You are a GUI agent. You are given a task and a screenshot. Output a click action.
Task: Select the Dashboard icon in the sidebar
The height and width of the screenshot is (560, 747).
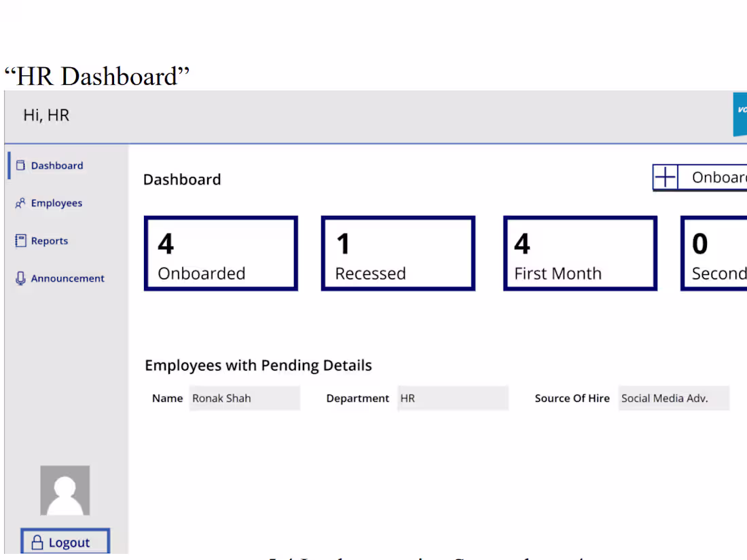point(21,165)
